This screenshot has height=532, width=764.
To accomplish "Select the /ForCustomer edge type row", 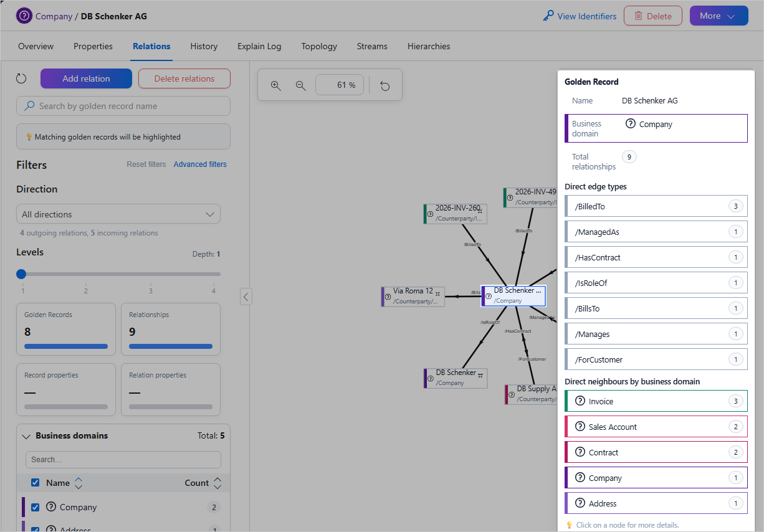I will tap(656, 359).
